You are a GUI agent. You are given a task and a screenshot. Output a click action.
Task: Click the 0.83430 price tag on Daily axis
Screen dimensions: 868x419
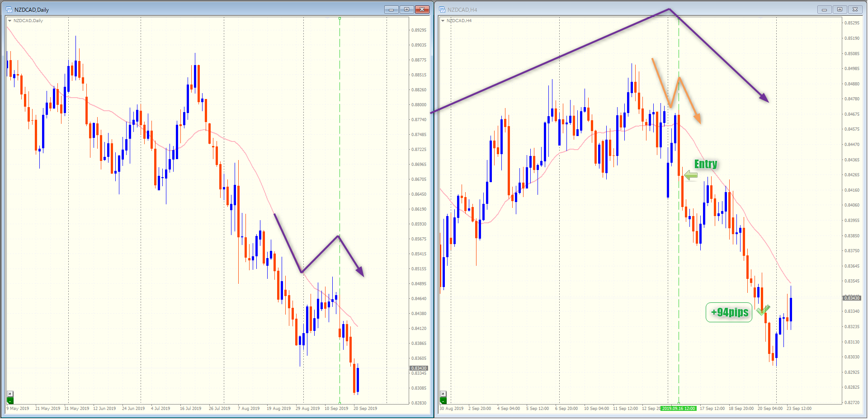419,368
